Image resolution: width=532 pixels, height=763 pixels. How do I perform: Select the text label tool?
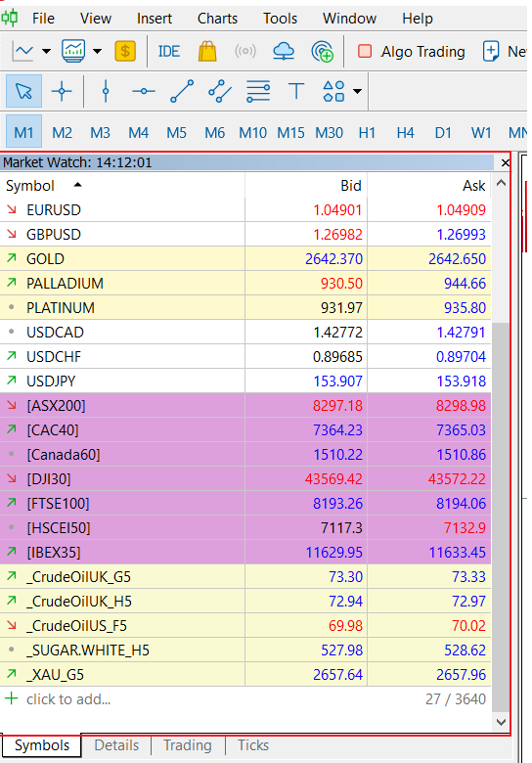296,91
